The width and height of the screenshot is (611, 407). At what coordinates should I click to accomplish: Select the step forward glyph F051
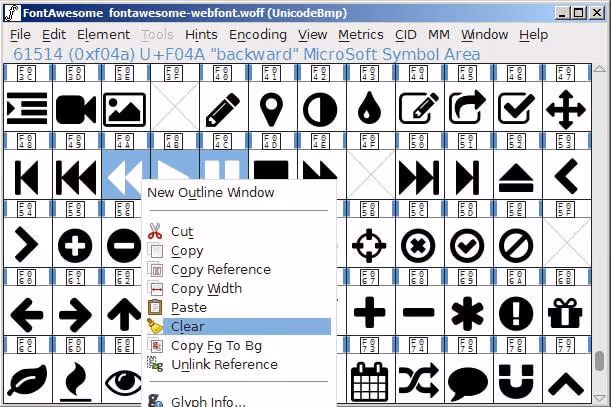(x=467, y=178)
